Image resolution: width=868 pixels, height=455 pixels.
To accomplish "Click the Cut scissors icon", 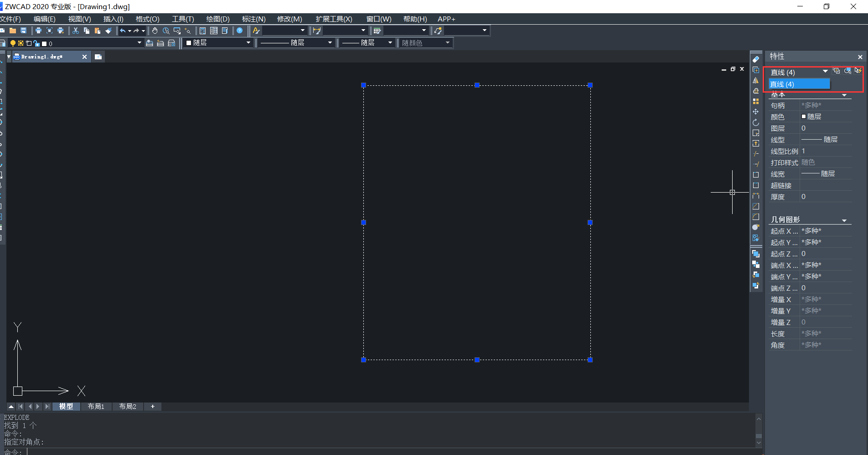I will (x=76, y=31).
